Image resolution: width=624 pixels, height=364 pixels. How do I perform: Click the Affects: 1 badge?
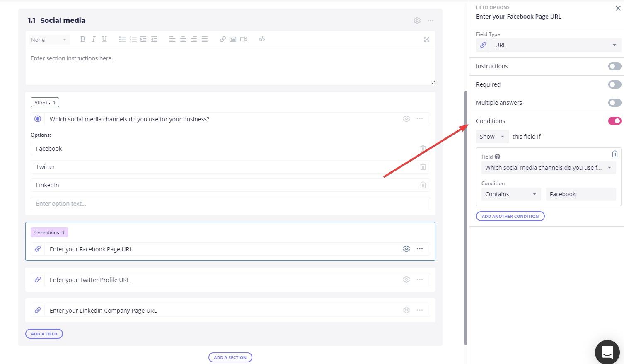(x=45, y=102)
